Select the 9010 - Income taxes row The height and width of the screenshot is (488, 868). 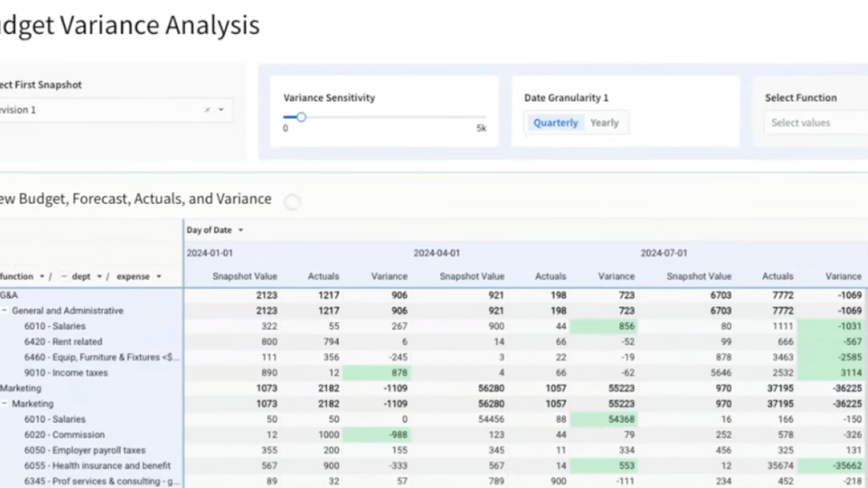(x=66, y=373)
